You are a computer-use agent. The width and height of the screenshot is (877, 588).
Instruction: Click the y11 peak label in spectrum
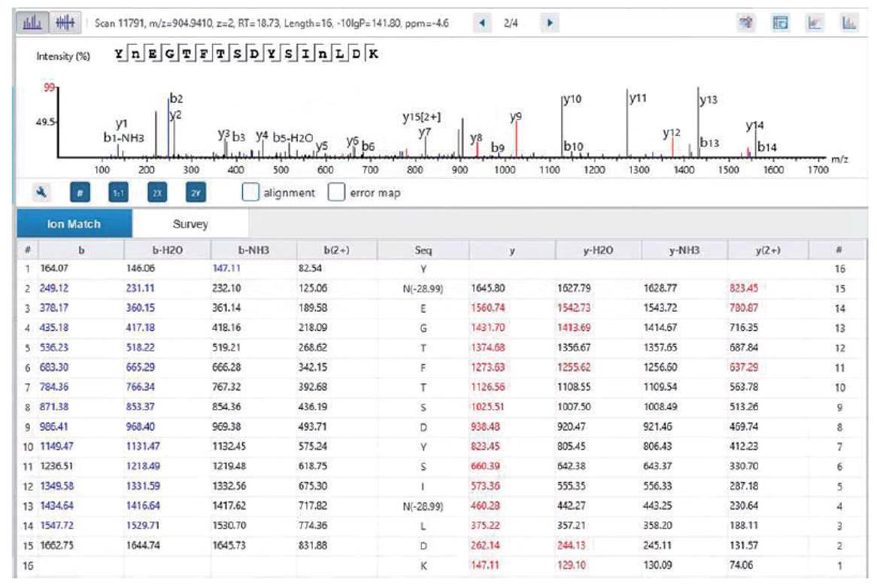coord(638,98)
